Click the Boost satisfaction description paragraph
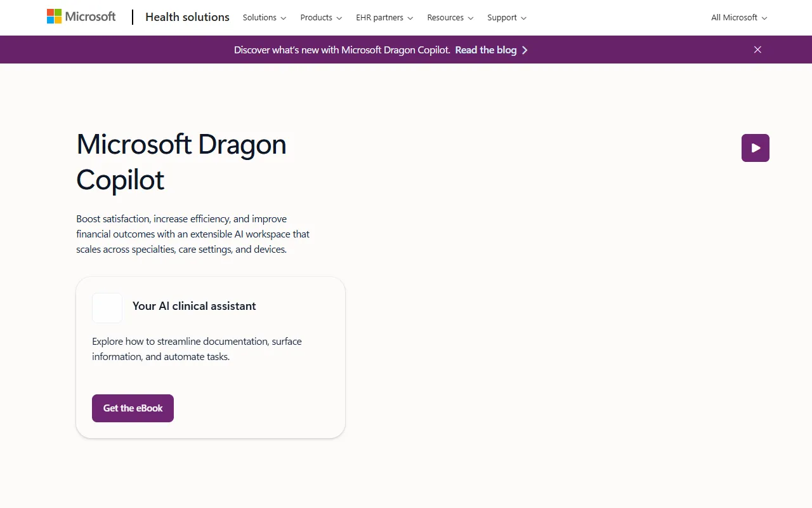Image resolution: width=812 pixels, height=508 pixels. point(193,234)
